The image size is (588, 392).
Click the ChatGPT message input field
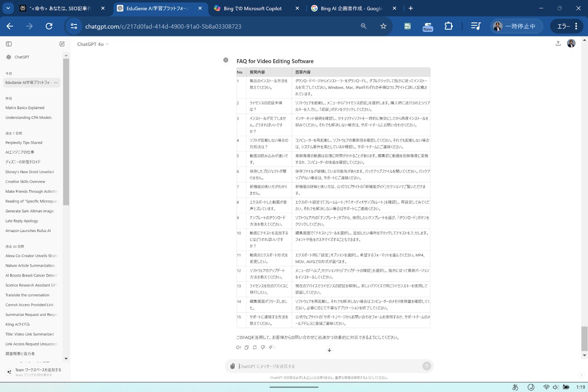point(327,366)
